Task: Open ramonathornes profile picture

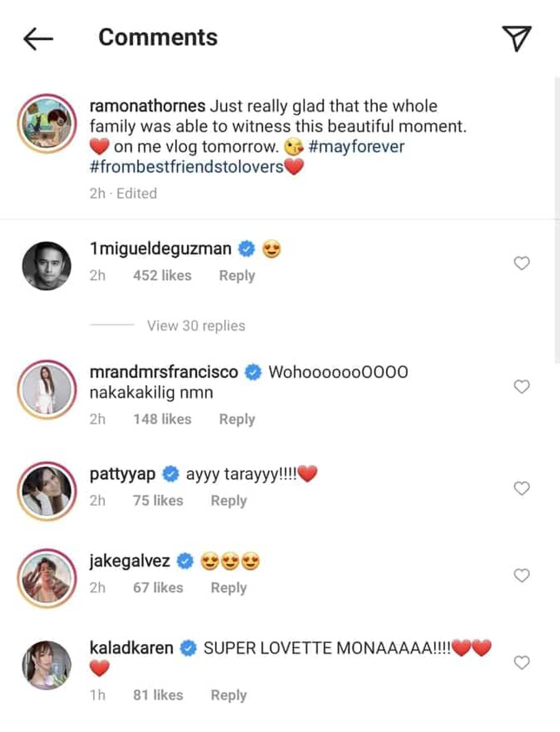Action: (x=46, y=123)
